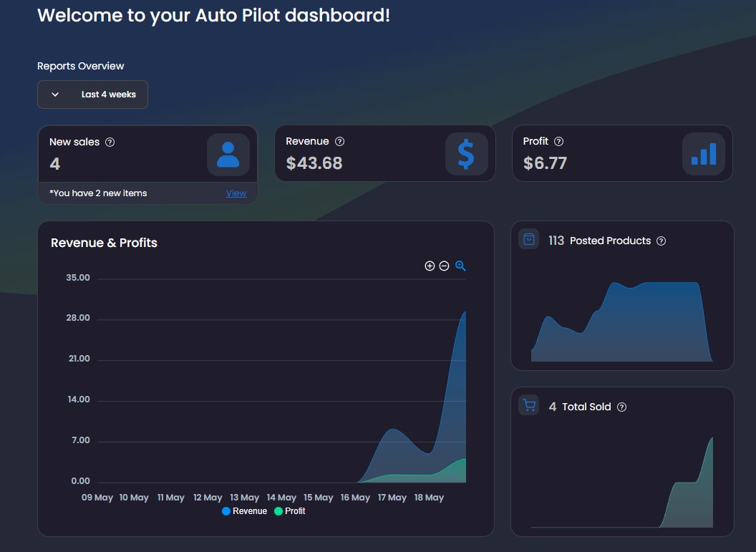Click the Reports Overview label
This screenshot has height=552, width=756.
click(x=80, y=66)
